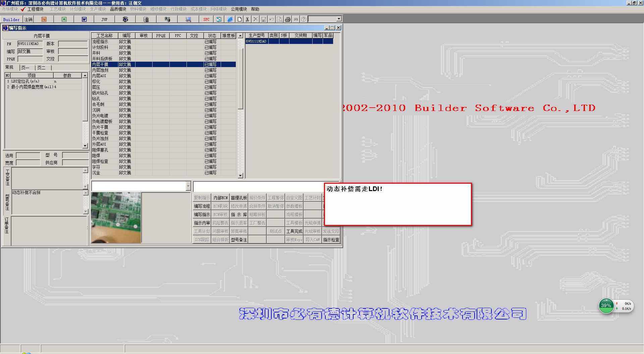Click the 最小内层焊盘宽度(mil) parameter row
Viewport: 644px width, 354px height.
point(43,87)
